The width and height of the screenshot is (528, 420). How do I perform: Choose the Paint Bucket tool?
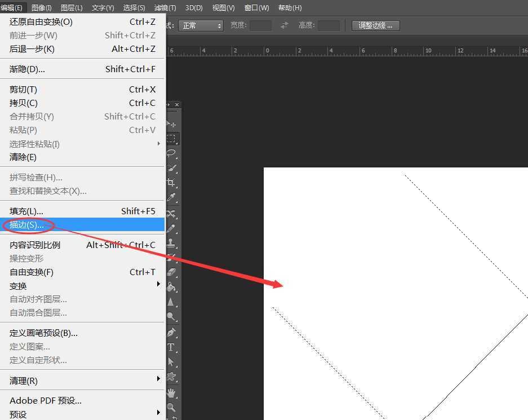point(171,288)
